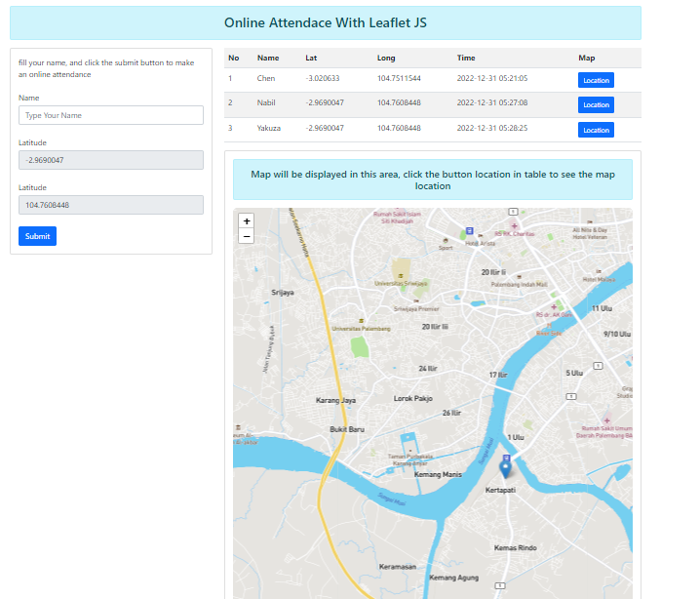Image resolution: width=700 pixels, height=599 pixels.
Task: Click the name Yakuza in table
Action: pos(269,128)
